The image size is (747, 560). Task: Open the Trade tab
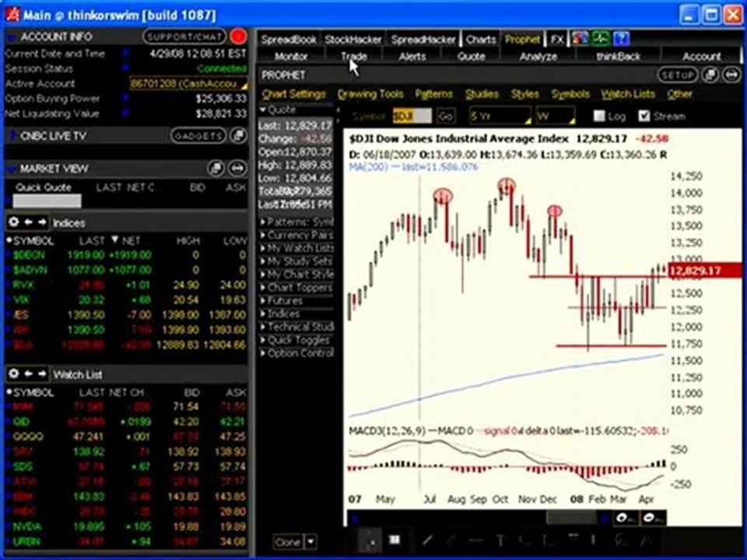point(353,56)
